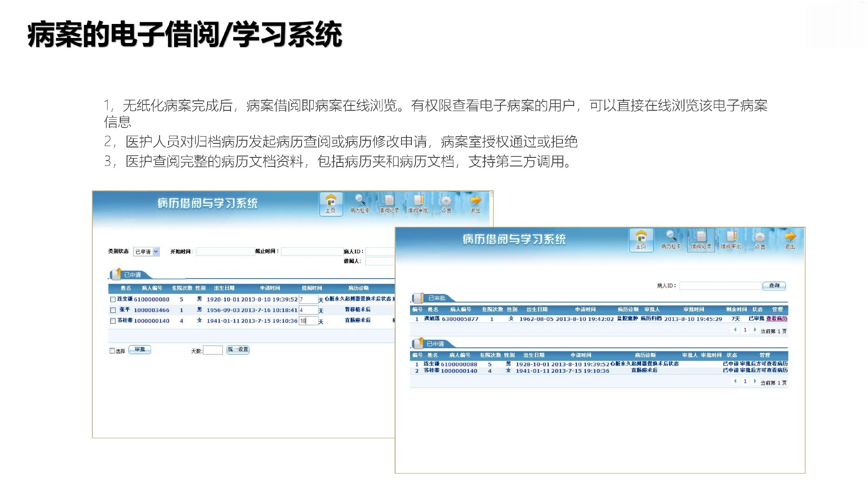
Task: Go to previous page in lower 已申请 list
Action: (735, 382)
